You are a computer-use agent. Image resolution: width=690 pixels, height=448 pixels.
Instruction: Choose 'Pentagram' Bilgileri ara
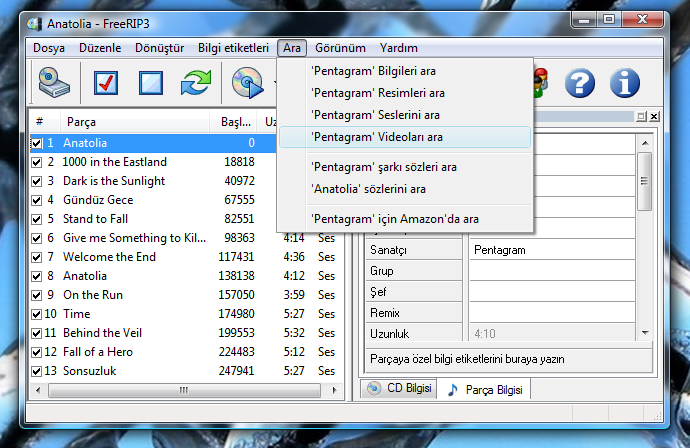405,71
